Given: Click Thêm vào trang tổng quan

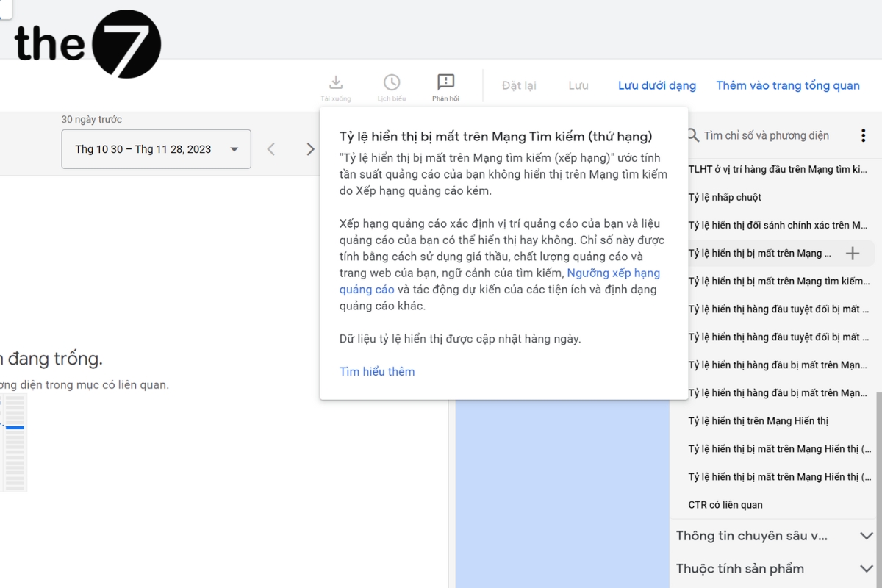Looking at the screenshot, I should tap(788, 85).
